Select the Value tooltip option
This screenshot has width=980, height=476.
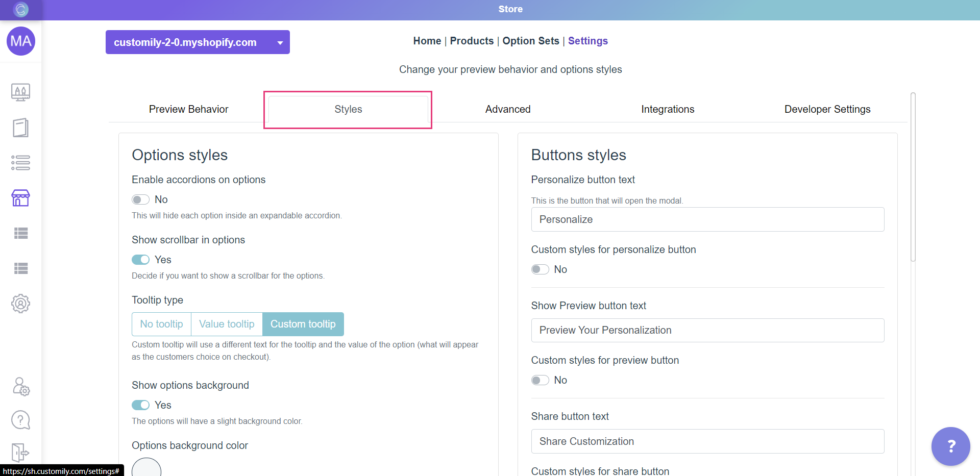tap(227, 324)
